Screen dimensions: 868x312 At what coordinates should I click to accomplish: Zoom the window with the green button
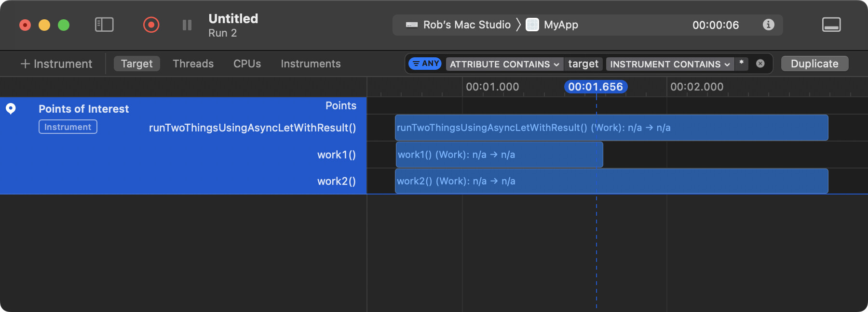64,25
